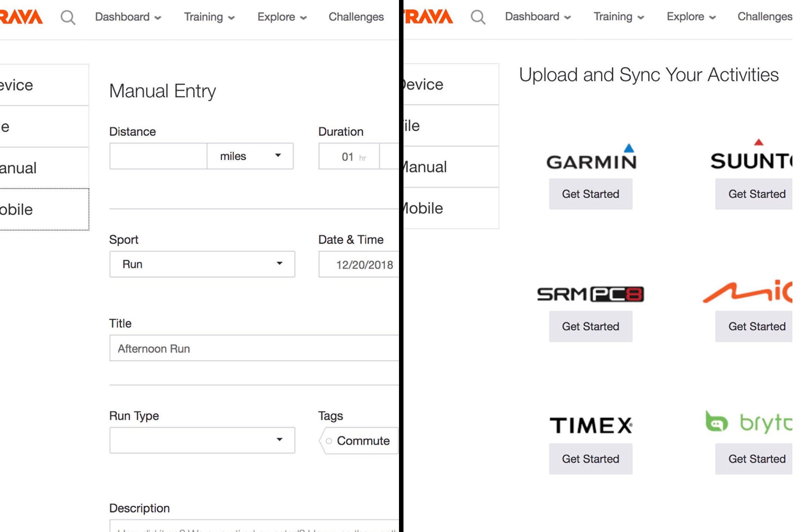Click the Distance value input field
The image size is (798, 532).
point(158,156)
